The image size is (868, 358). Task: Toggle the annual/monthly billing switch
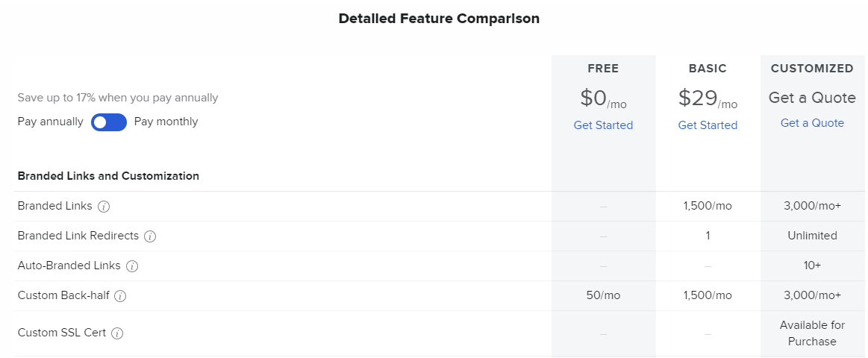(x=109, y=122)
